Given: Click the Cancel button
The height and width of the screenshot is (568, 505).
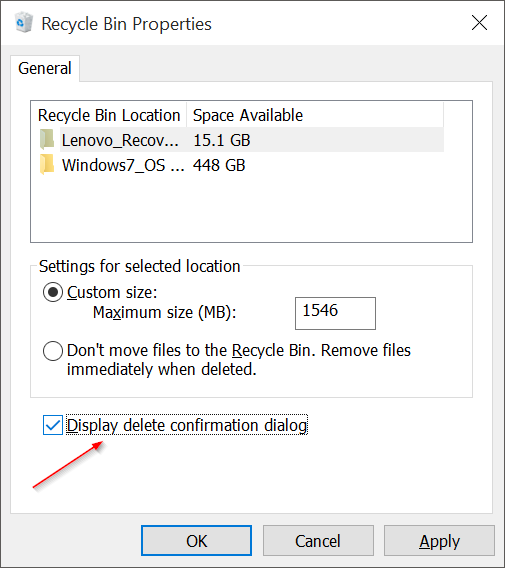Looking at the screenshot, I should [x=318, y=541].
